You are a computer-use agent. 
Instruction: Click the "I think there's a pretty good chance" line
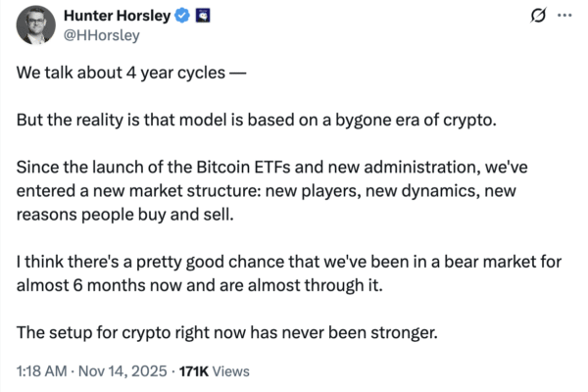click(x=147, y=263)
